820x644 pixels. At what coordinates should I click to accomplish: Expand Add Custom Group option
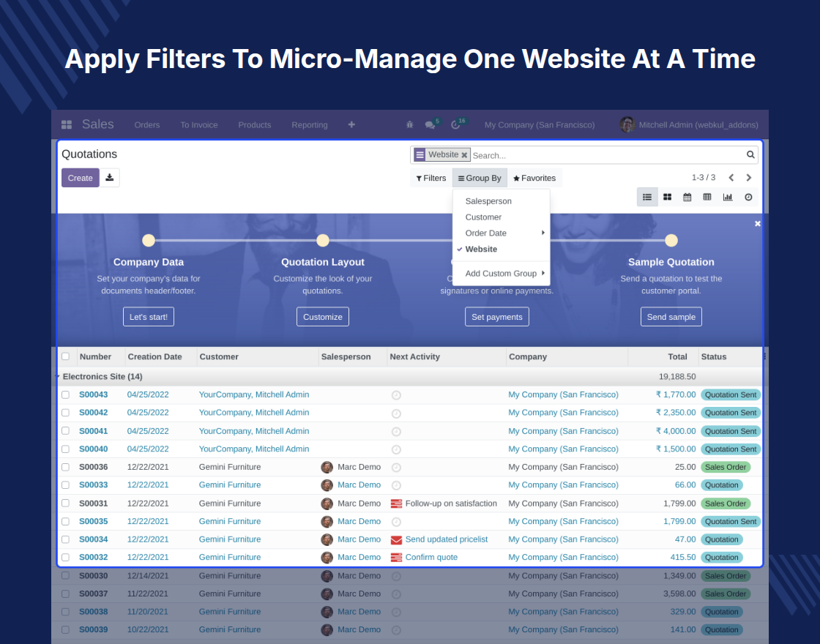click(502, 274)
